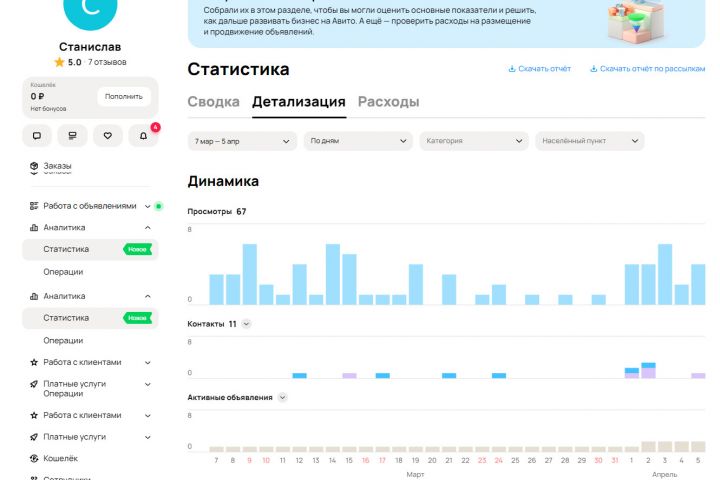Open the Категория filter dropdown
The width and height of the screenshot is (720, 480).
click(474, 141)
